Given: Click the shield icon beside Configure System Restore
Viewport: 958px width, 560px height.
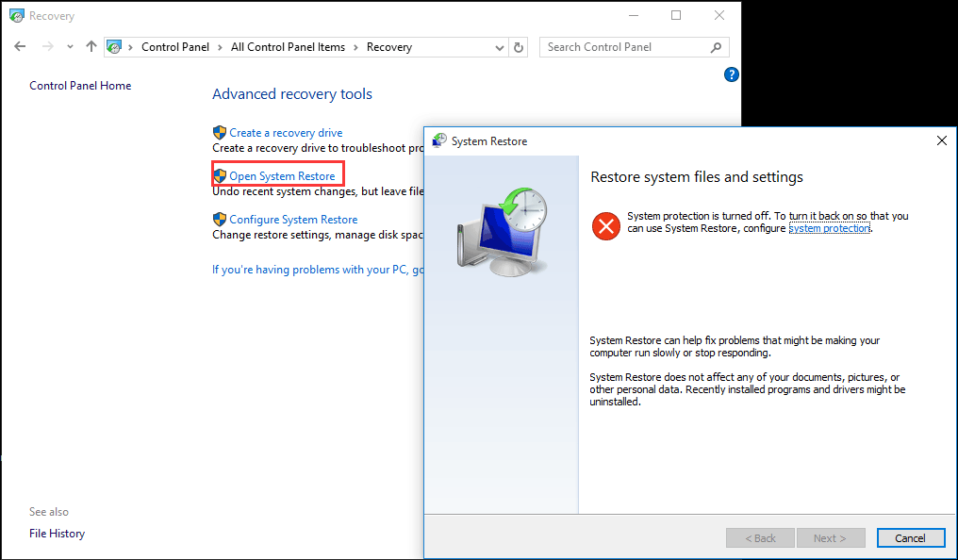Looking at the screenshot, I should (x=220, y=219).
